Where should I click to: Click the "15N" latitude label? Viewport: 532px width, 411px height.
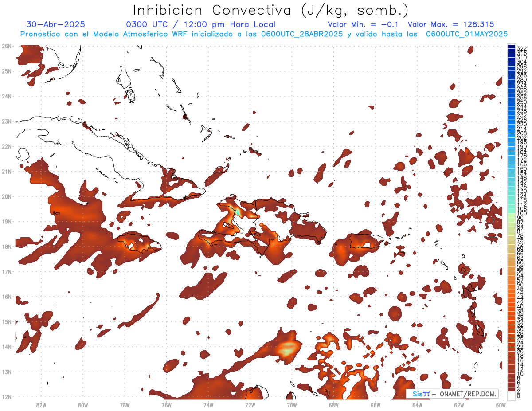point(6,321)
